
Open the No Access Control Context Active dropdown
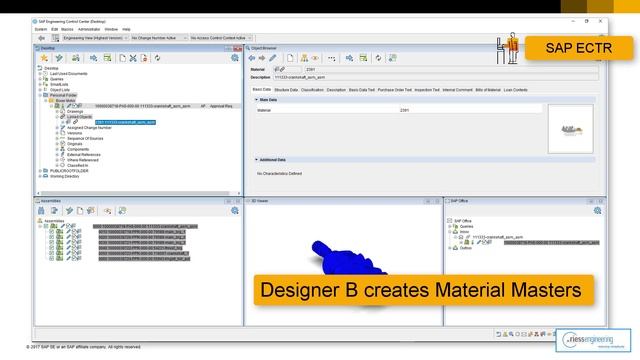click(x=221, y=38)
